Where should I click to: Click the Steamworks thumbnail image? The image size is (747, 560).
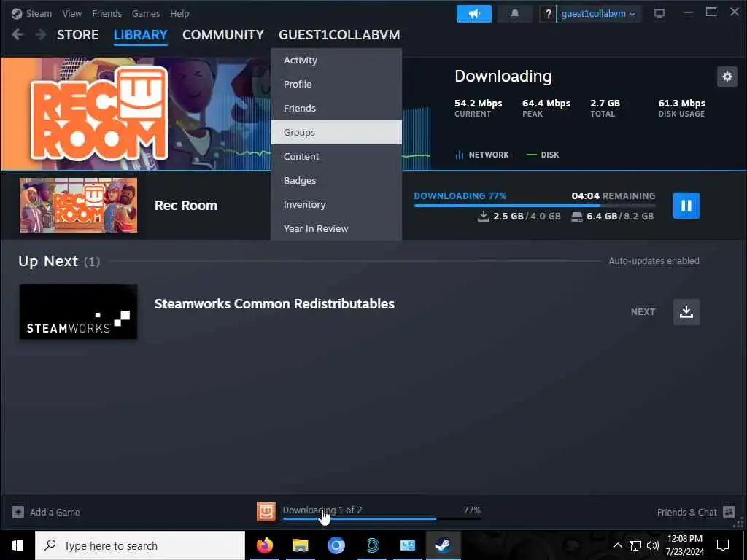[x=78, y=312]
